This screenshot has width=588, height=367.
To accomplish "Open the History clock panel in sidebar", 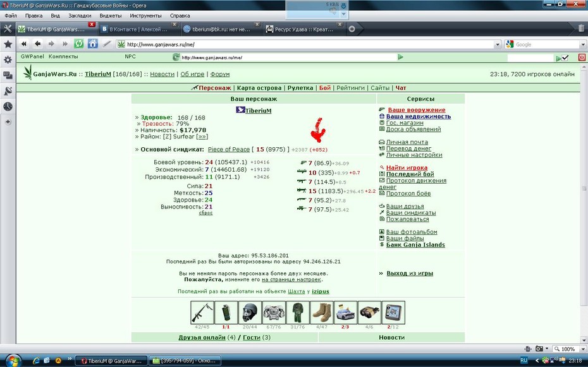I will pos(8,106).
